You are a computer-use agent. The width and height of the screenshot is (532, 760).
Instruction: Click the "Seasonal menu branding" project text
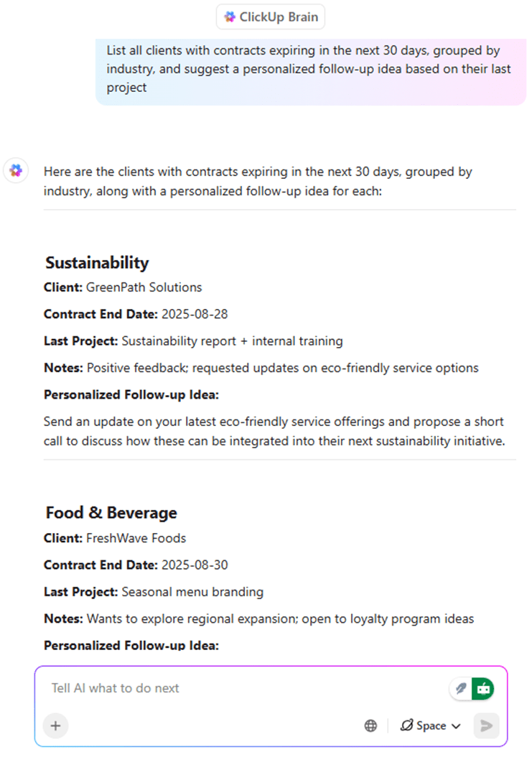pos(192,592)
